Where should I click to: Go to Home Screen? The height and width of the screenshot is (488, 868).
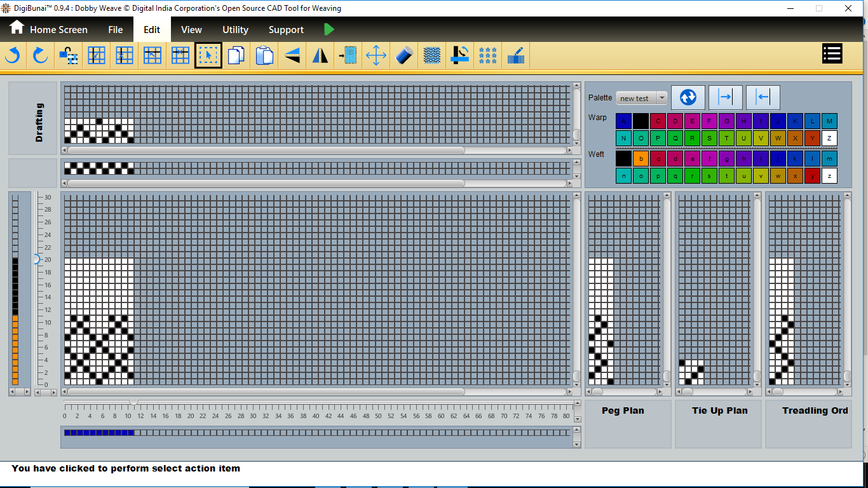(x=48, y=30)
